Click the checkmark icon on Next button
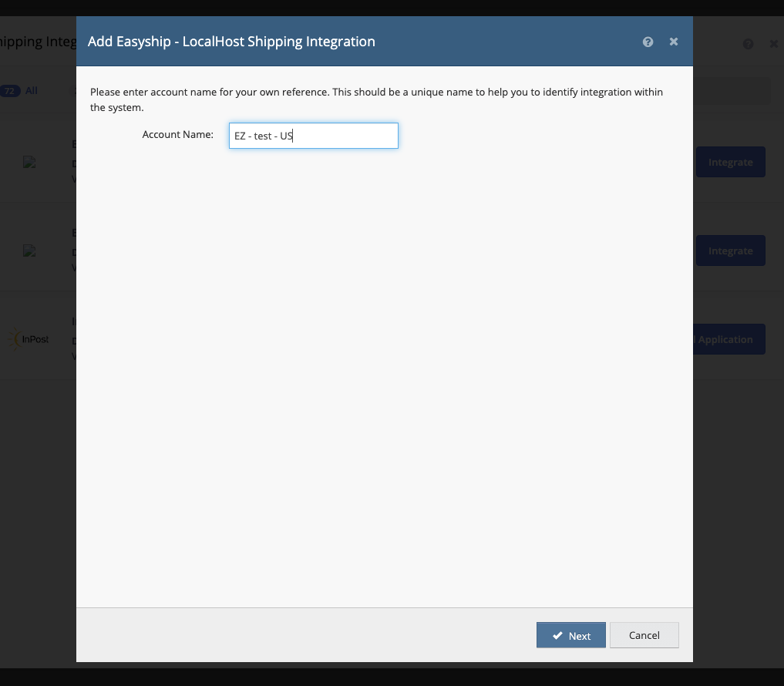This screenshot has width=784, height=686. pos(557,635)
